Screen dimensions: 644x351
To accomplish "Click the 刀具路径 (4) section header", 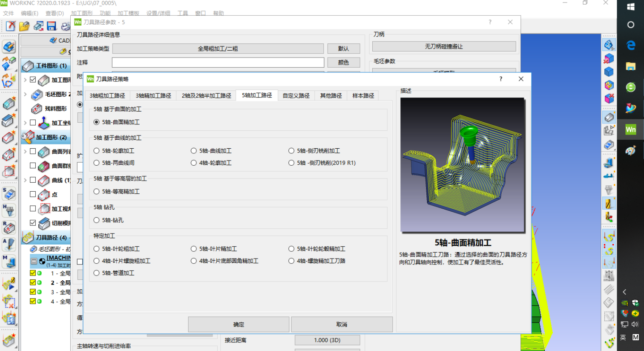I will (x=46, y=237).
